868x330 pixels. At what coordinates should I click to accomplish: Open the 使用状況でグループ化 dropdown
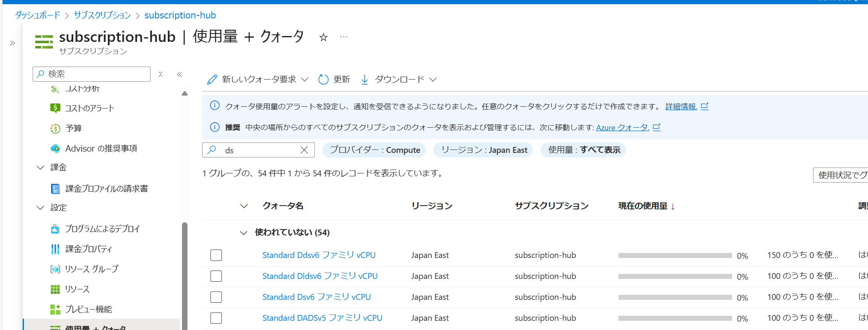click(840, 175)
